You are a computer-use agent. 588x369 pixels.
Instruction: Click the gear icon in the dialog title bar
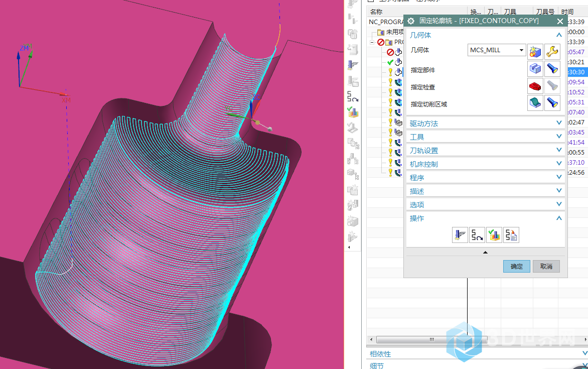click(411, 21)
